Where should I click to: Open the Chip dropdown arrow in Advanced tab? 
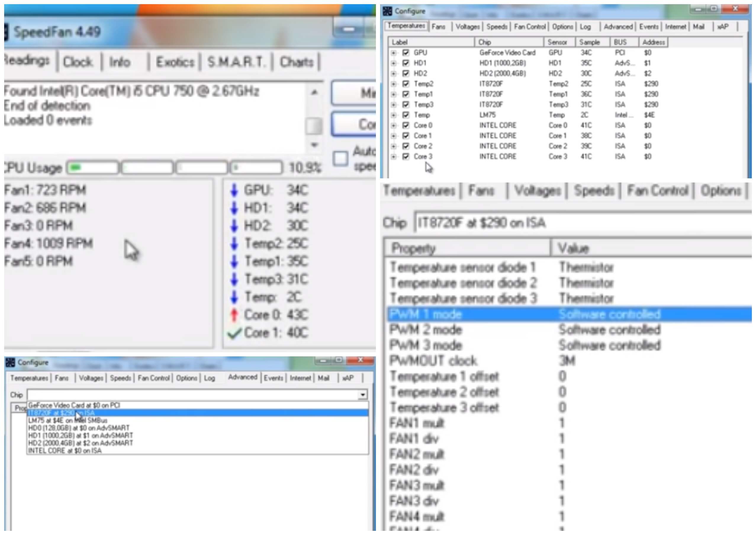tap(363, 395)
